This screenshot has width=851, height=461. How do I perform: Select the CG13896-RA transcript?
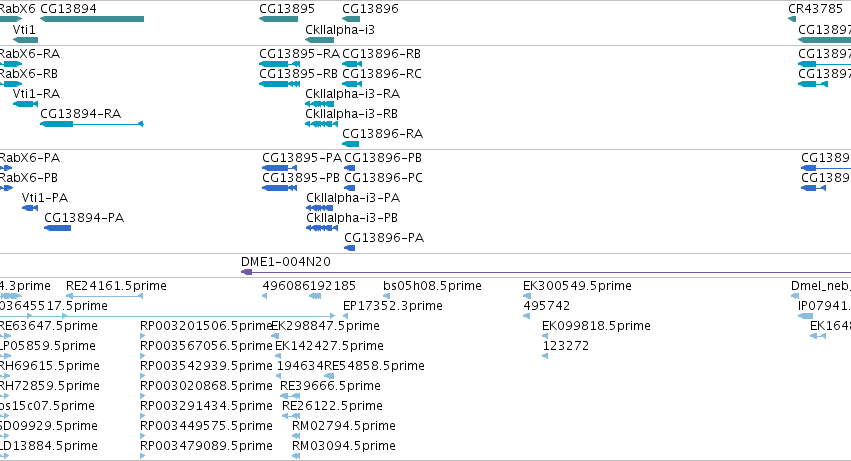tap(351, 144)
